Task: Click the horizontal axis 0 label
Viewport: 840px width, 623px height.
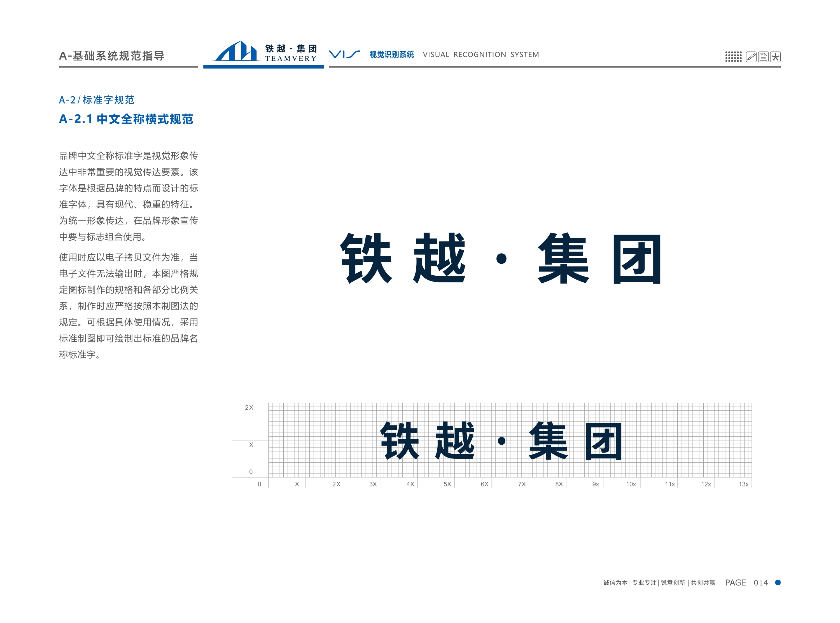Action: tap(260, 484)
